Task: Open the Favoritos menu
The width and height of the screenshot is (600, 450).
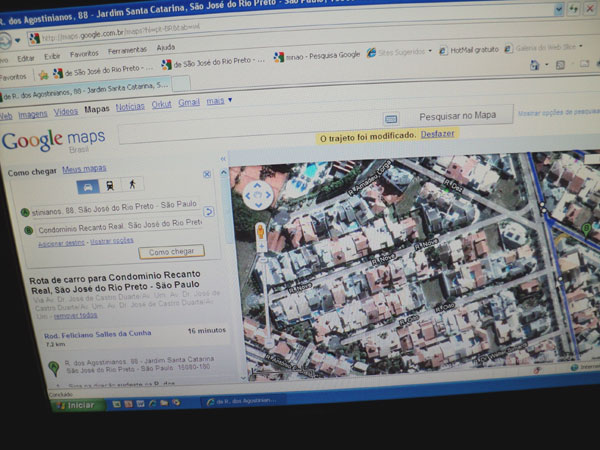Action: [84, 54]
